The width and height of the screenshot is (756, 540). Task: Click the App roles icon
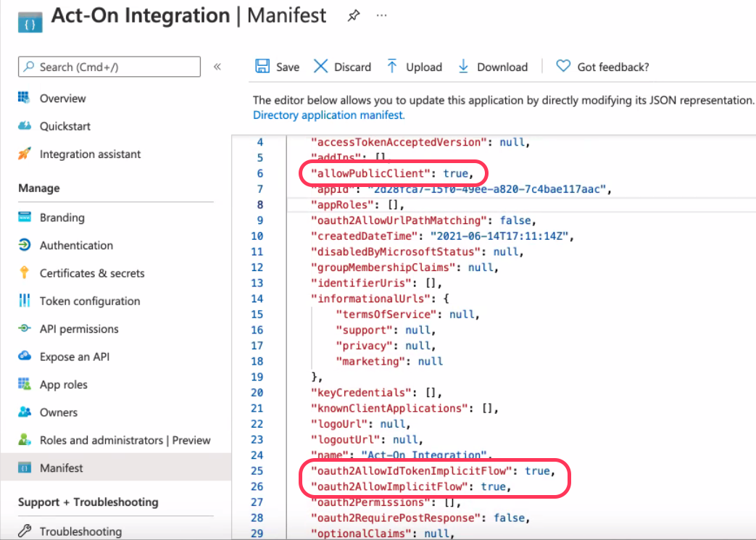[24, 384]
